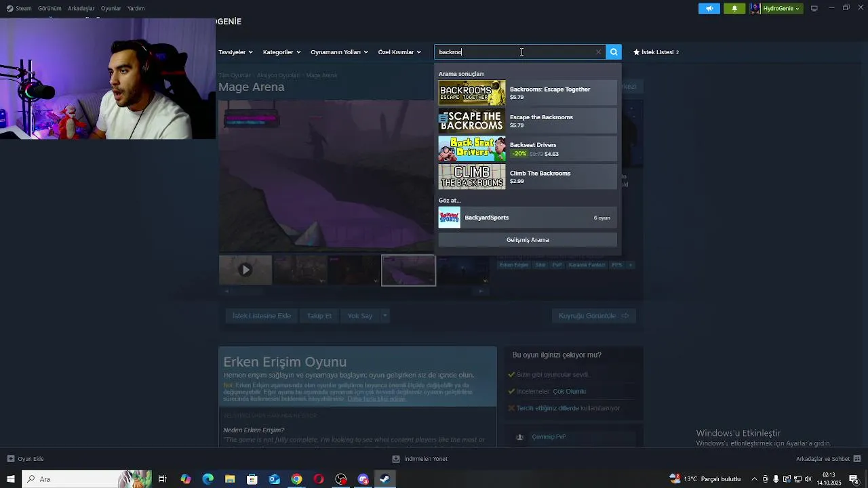Expand the Kategoriler dropdown
Image resolution: width=868 pixels, height=488 pixels.
(x=281, y=52)
